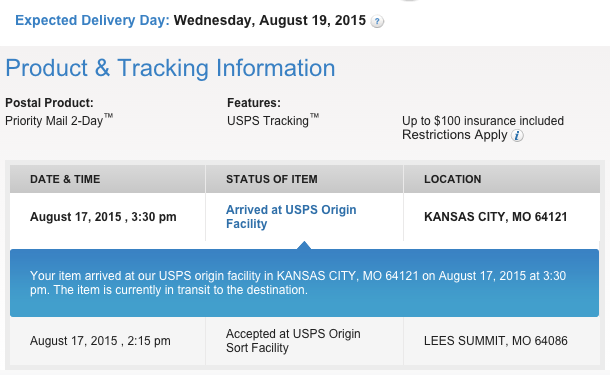610x375 pixels.
Task: Click the Restrictions Apply text
Action: pyautogui.click(x=454, y=135)
